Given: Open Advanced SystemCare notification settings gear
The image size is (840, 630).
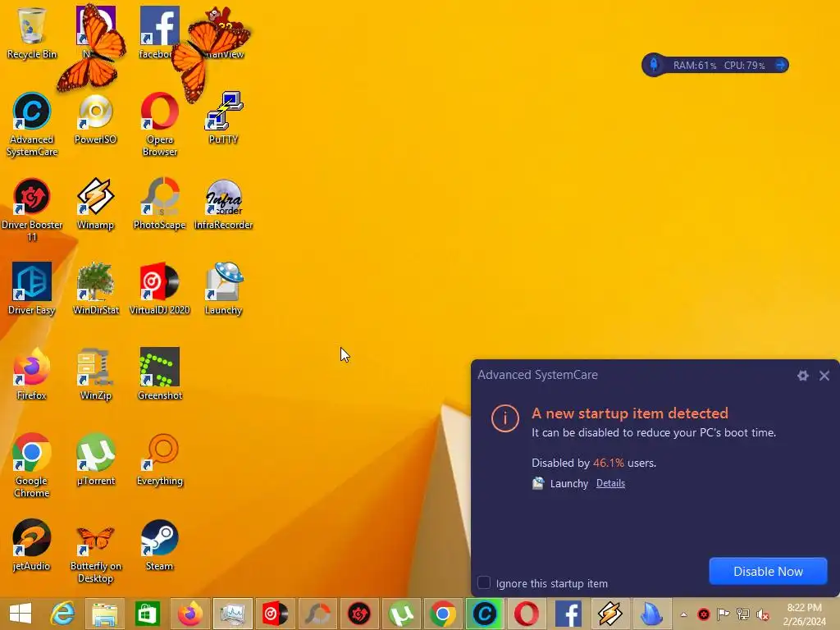Looking at the screenshot, I should tap(802, 376).
